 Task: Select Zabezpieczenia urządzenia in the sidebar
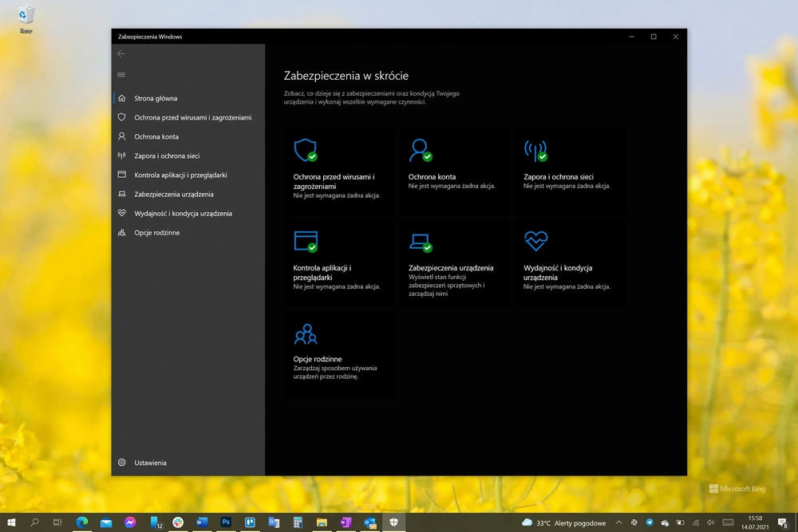point(189,195)
